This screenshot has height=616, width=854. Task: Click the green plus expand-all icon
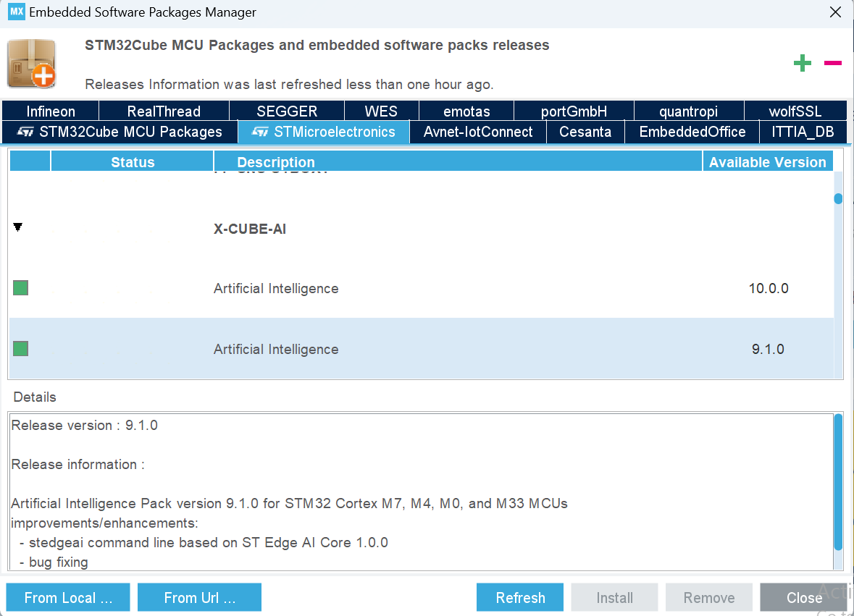tap(803, 63)
